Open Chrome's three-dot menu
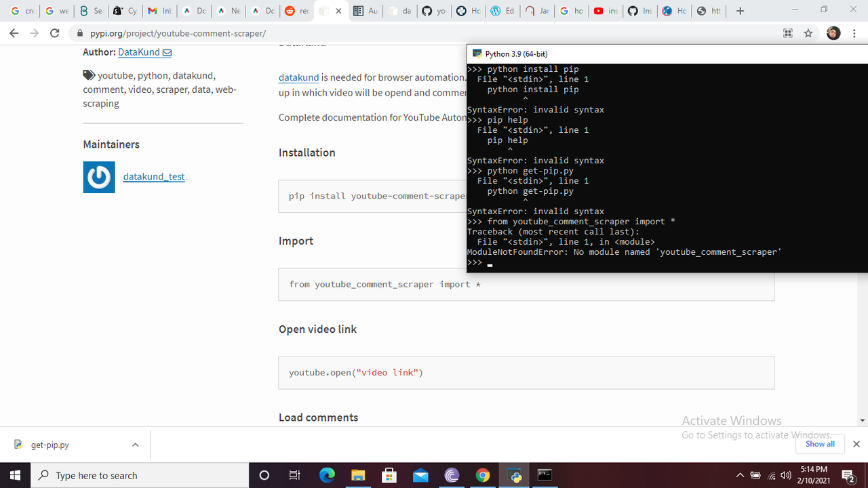This screenshot has width=868, height=488. click(854, 33)
